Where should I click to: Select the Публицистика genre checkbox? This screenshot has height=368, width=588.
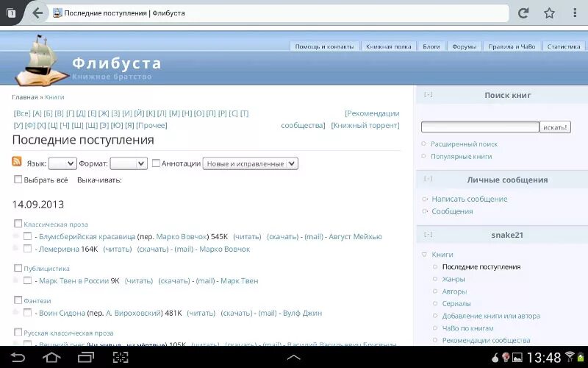18,268
